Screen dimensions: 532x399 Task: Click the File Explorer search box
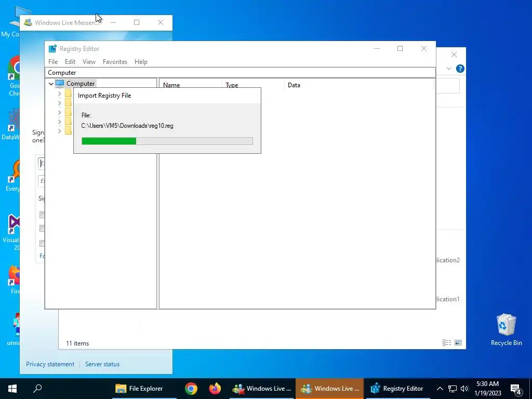pyautogui.click(x=448, y=86)
